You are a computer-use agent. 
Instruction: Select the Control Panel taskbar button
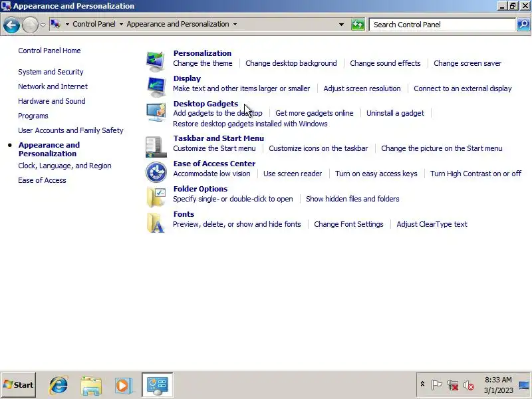tap(158, 385)
